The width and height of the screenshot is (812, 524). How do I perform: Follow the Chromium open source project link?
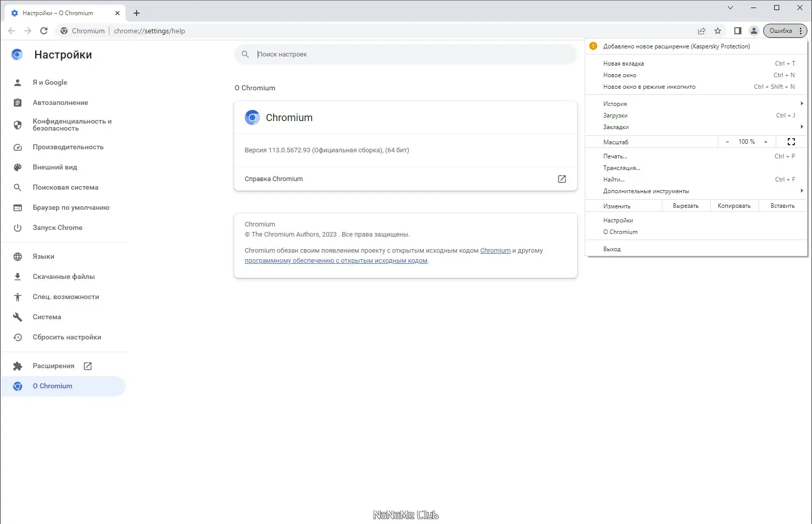click(x=495, y=250)
